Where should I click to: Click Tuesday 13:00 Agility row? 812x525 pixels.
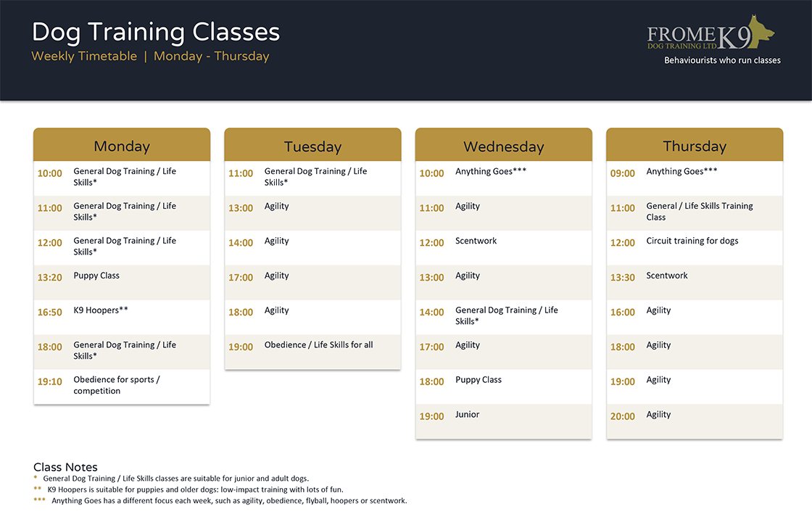click(x=312, y=213)
